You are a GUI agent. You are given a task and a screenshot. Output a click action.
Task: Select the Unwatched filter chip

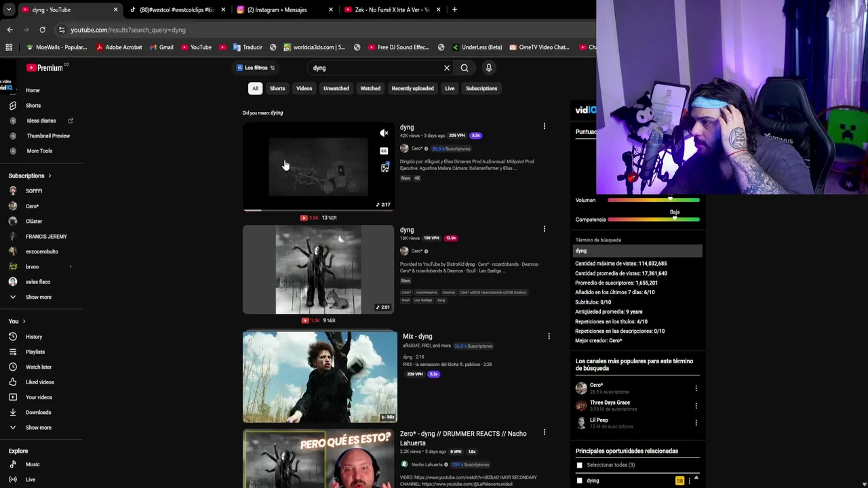(336, 88)
